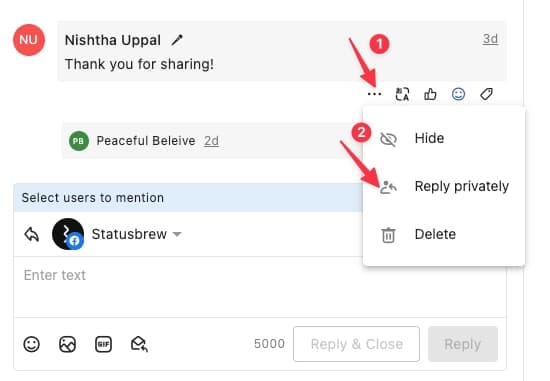
Task: Attach an image using the picture icon
Action: [x=67, y=344]
